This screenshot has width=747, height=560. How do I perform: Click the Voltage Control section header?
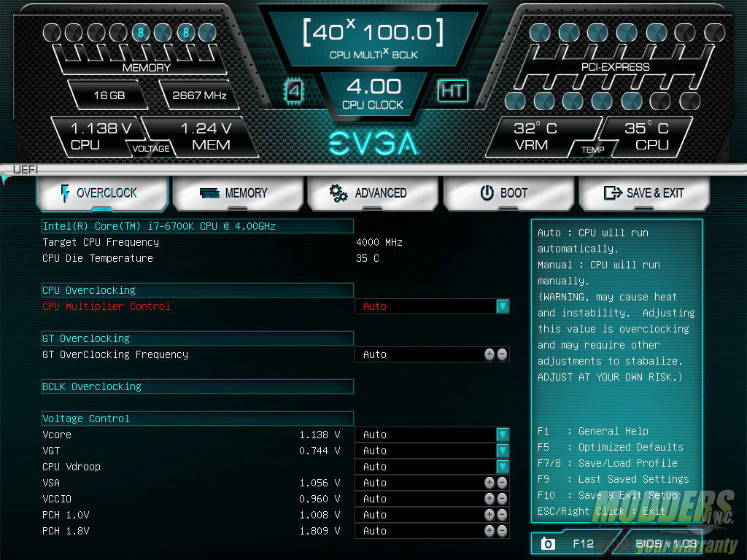(198, 419)
